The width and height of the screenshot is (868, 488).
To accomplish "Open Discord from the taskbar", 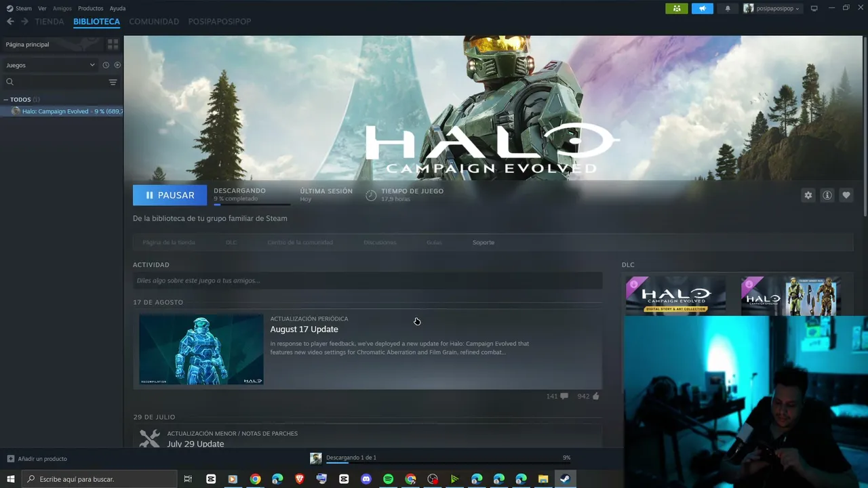I will (366, 479).
